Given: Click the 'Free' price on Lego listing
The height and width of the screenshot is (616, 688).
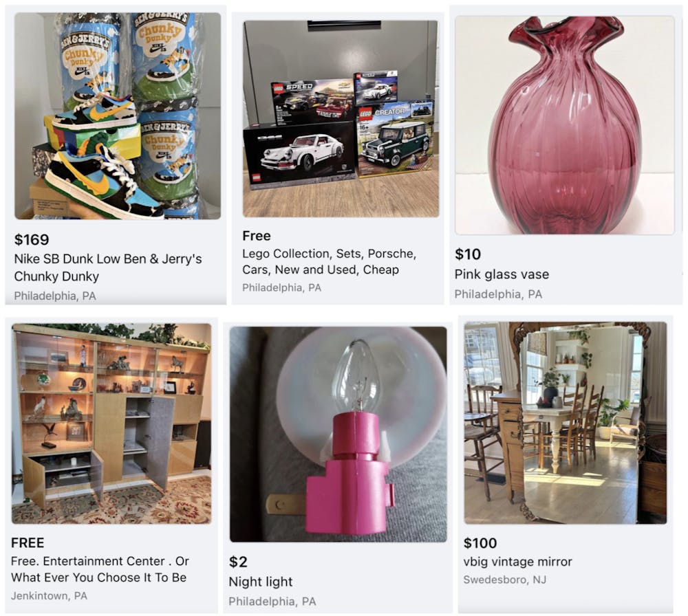Looking at the screenshot, I should [256, 236].
